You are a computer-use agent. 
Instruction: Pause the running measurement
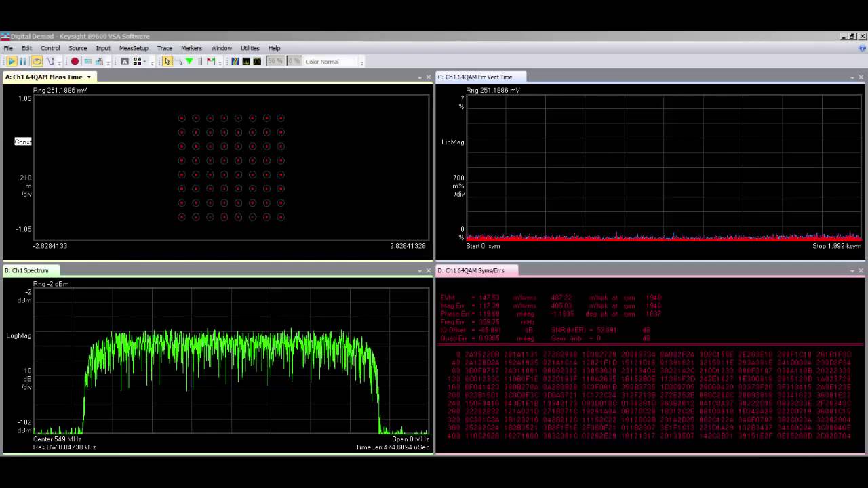22,61
